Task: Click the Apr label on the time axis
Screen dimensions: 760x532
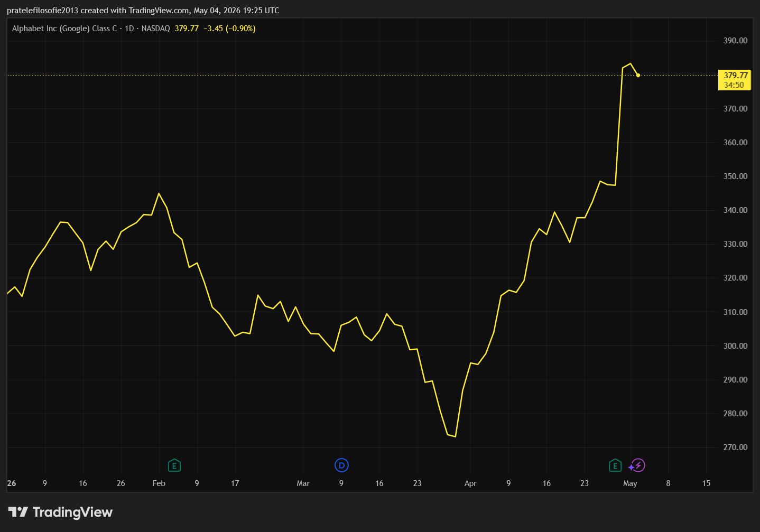Action: tap(470, 483)
